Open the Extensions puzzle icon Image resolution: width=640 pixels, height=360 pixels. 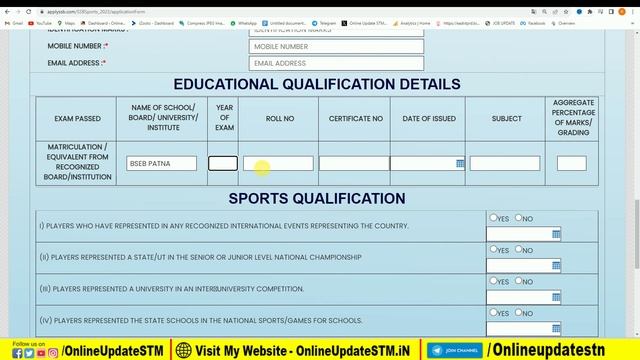590,12
